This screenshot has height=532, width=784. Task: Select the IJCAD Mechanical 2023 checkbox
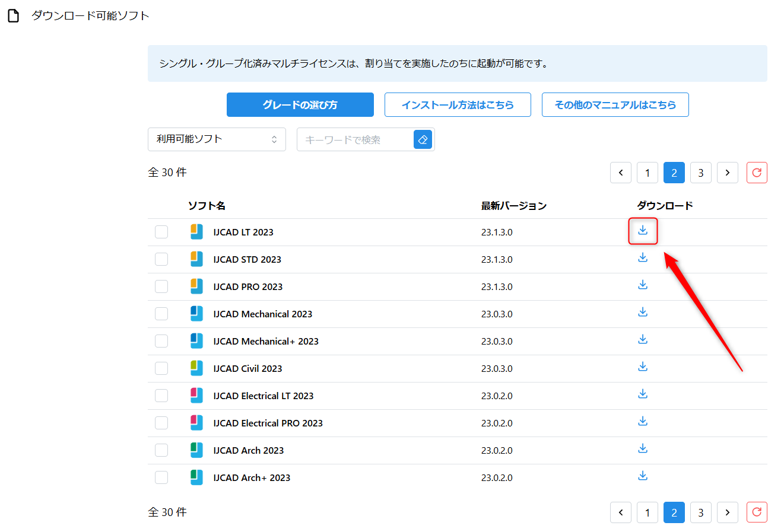(x=161, y=314)
